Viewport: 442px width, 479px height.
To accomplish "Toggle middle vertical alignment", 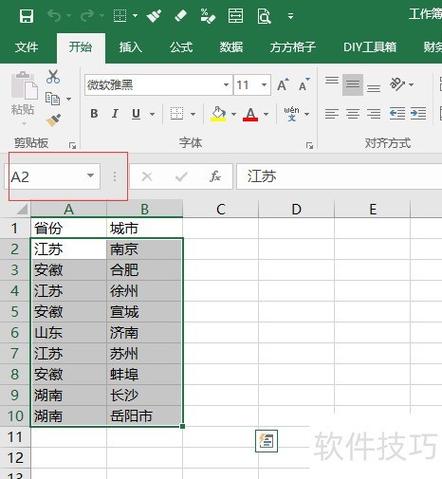I will coord(353,85).
